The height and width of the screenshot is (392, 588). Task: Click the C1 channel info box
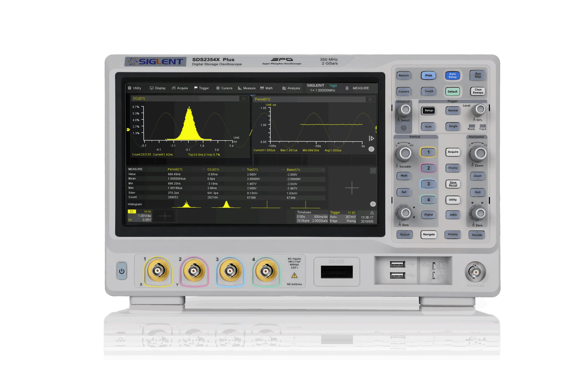tap(139, 215)
